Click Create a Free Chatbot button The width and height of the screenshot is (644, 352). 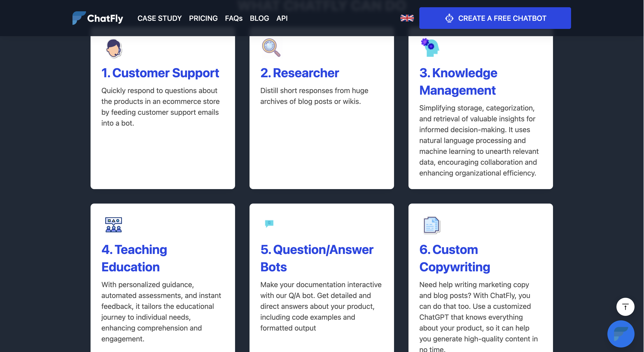pos(495,18)
